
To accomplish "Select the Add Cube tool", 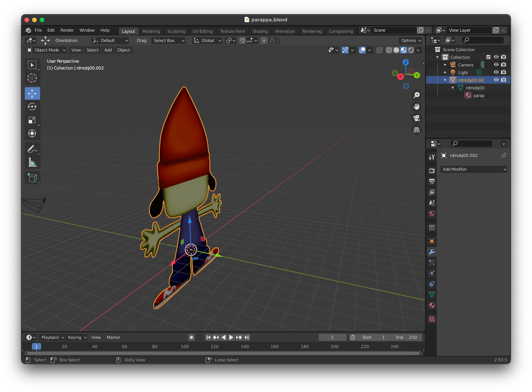I will pos(32,178).
